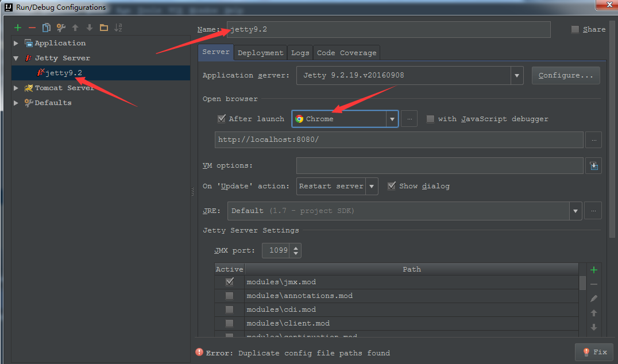Image resolution: width=618 pixels, height=364 pixels.
Task: Uncheck After launch option
Action: [x=222, y=119]
